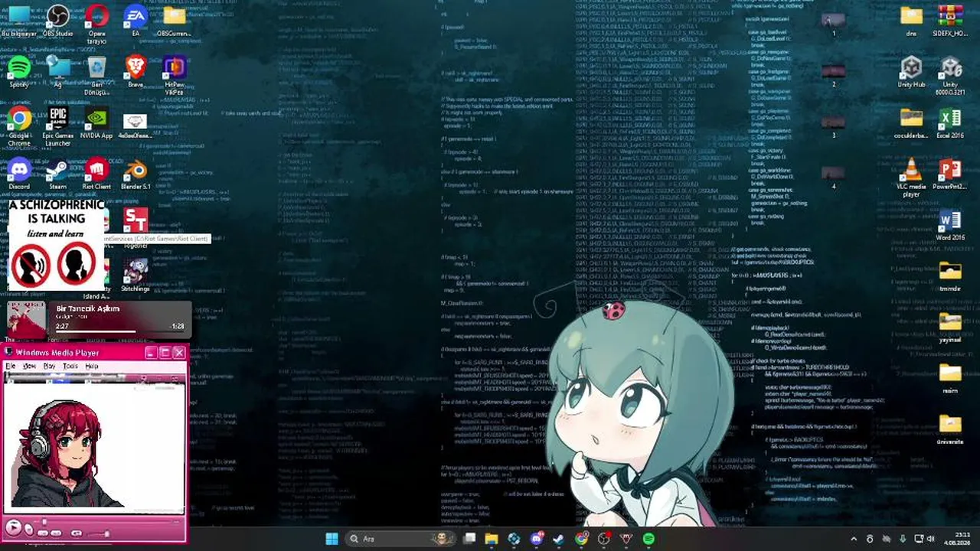This screenshot has width=980, height=551.
Task: Open the OBS Studio desktop shortcut
Action: 57,21
